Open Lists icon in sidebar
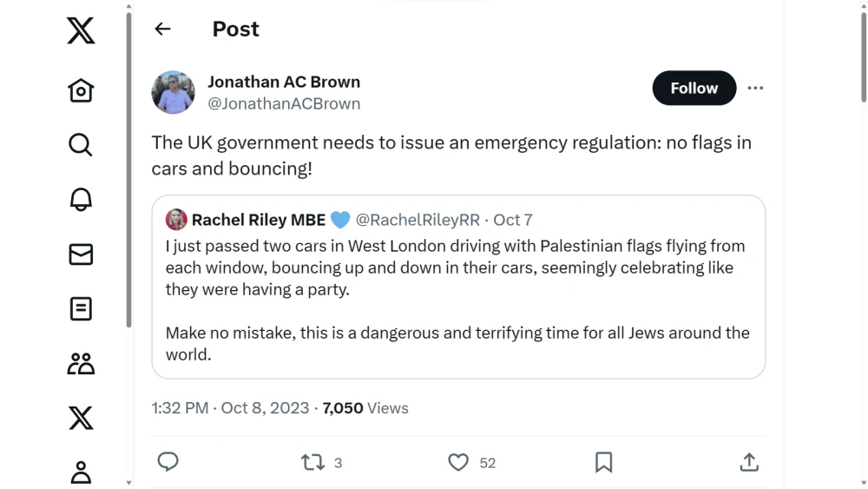This screenshot has height=489, width=868. point(81,308)
